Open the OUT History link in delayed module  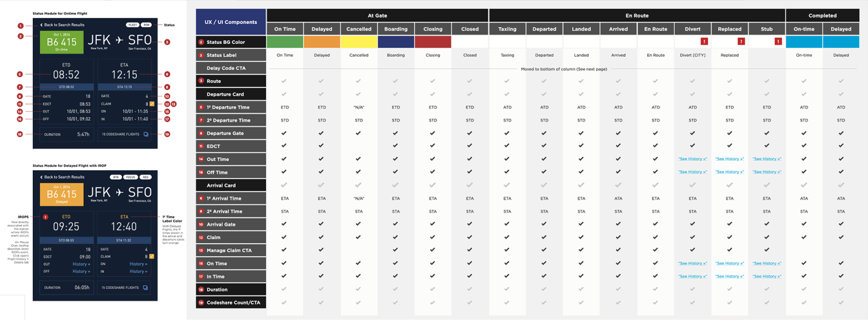82,264
